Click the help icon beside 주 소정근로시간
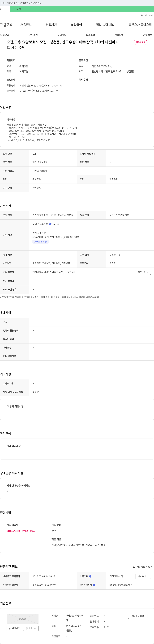The height and width of the screenshot is (644, 154). (50, 224)
